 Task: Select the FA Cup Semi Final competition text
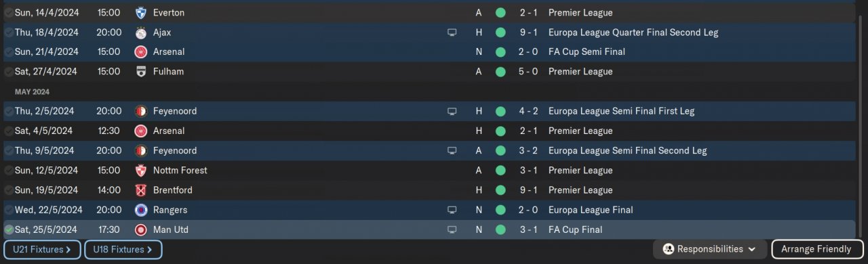point(587,51)
